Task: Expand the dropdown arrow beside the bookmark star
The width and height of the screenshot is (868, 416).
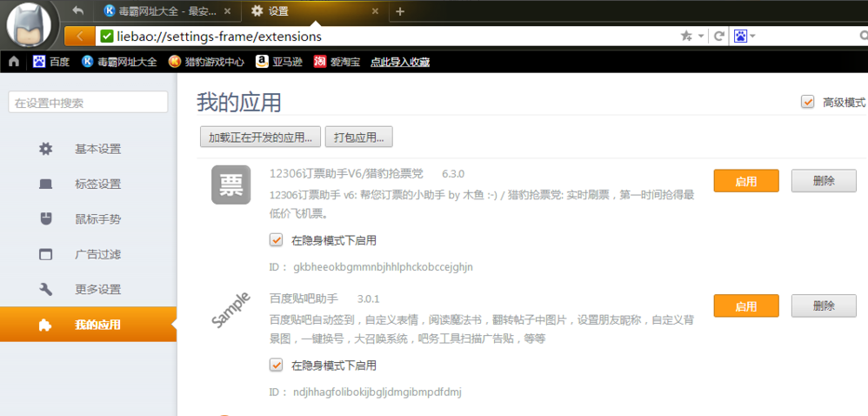Action: pyautogui.click(x=699, y=37)
